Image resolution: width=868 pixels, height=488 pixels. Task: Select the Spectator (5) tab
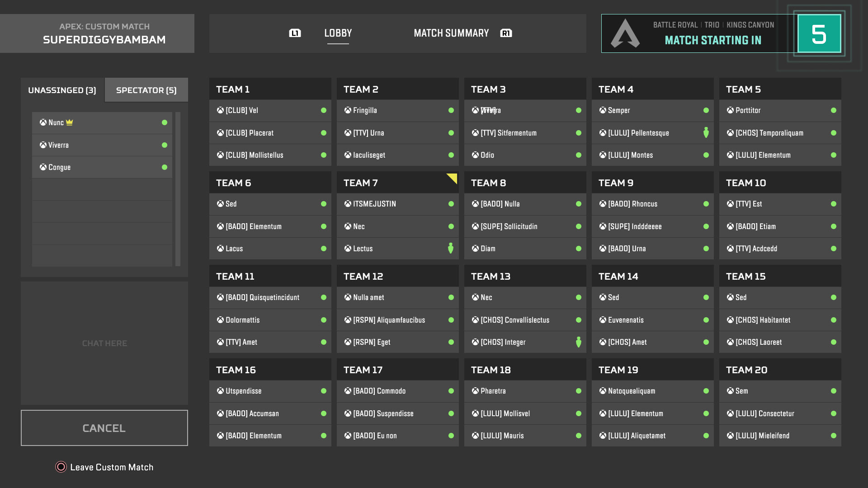pyautogui.click(x=146, y=90)
